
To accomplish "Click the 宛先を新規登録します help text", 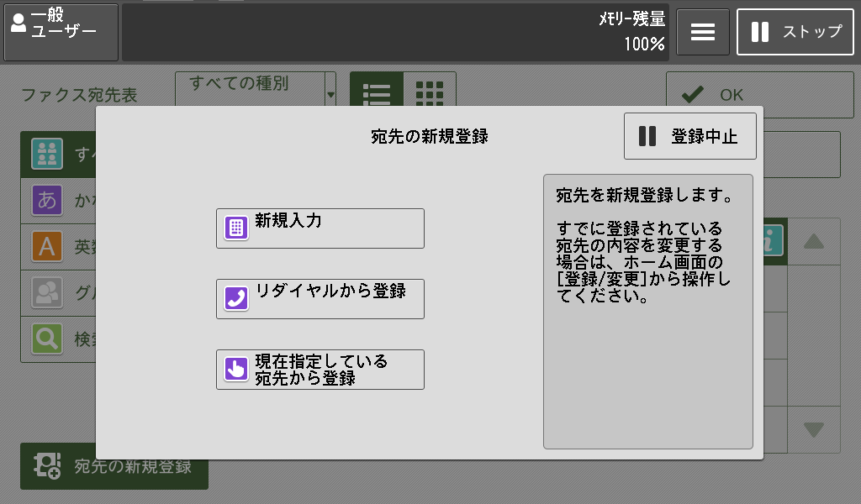I will point(644,195).
